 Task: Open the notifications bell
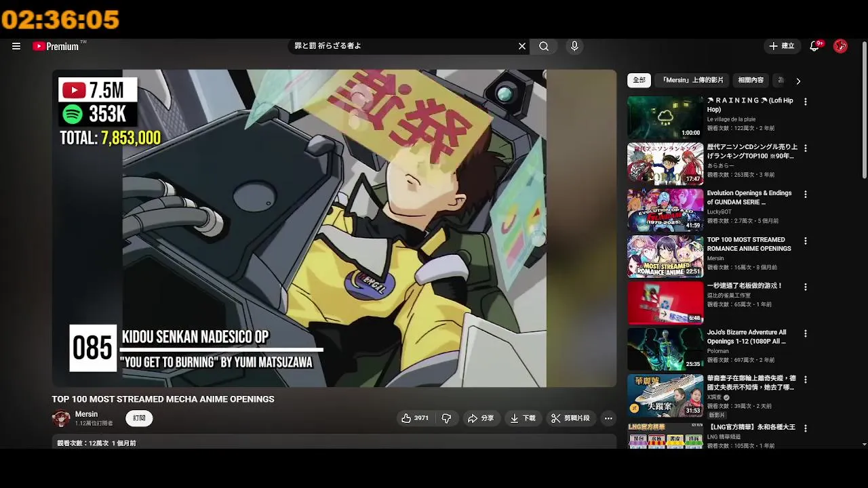pyautogui.click(x=814, y=46)
